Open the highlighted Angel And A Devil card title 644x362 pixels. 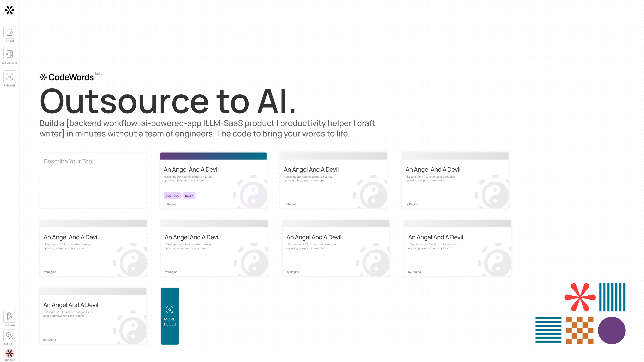click(x=191, y=169)
